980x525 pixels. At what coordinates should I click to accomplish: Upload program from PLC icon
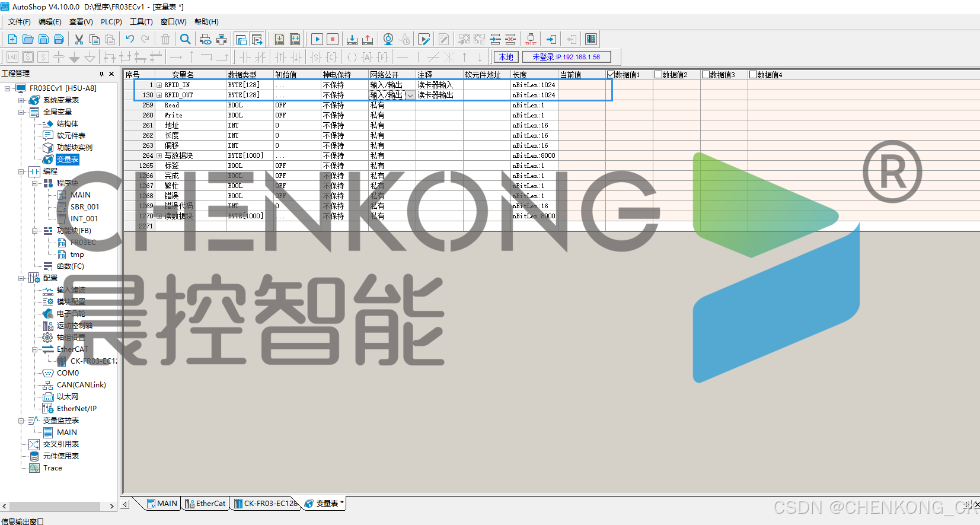368,39
